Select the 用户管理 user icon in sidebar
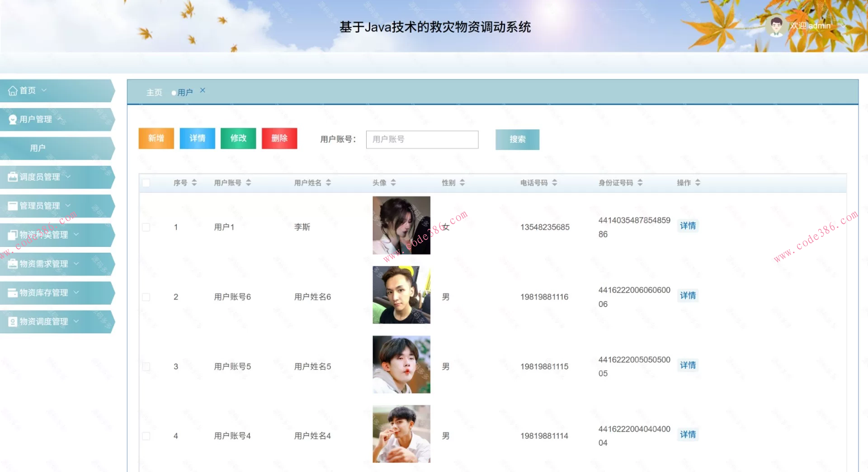This screenshot has width=868, height=472. tap(12, 119)
